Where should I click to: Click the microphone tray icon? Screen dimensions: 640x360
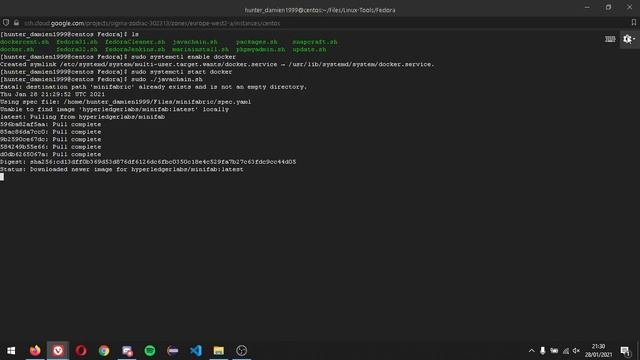pos(542,351)
